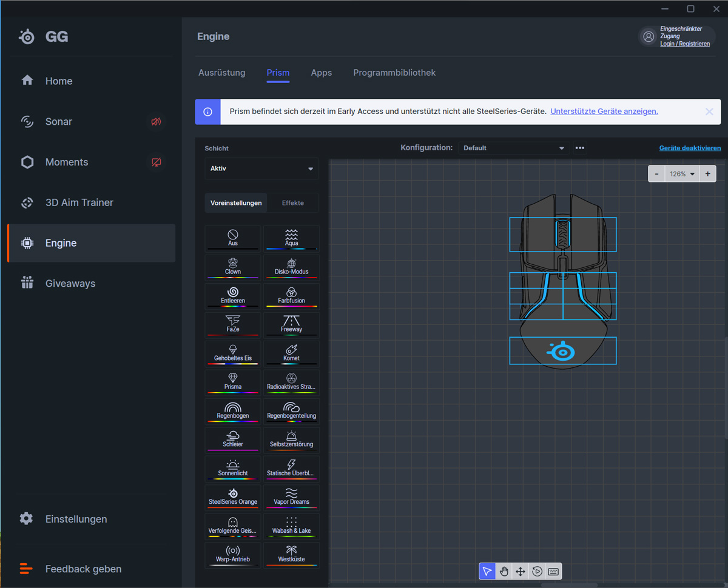
Task: Select the Aus lighting preset
Action: coord(233,238)
